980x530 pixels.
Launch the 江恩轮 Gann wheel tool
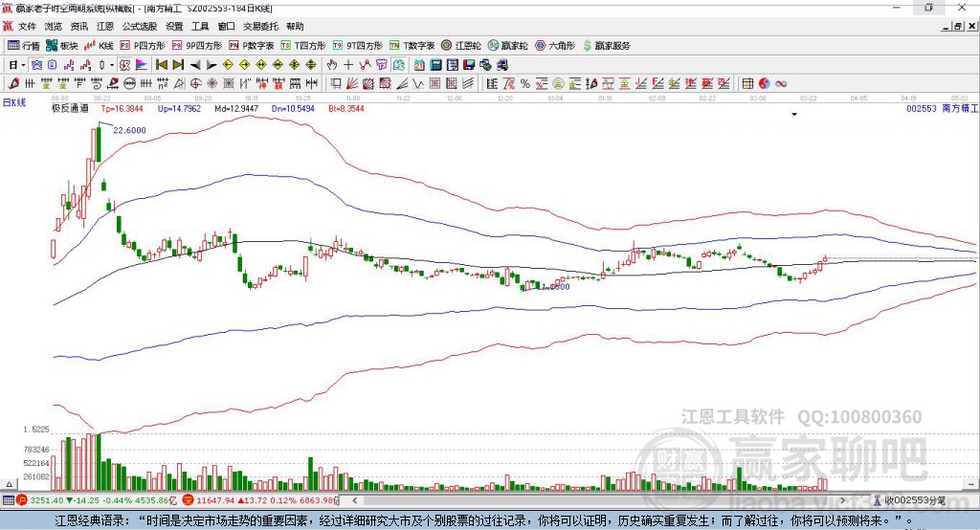coord(459,45)
